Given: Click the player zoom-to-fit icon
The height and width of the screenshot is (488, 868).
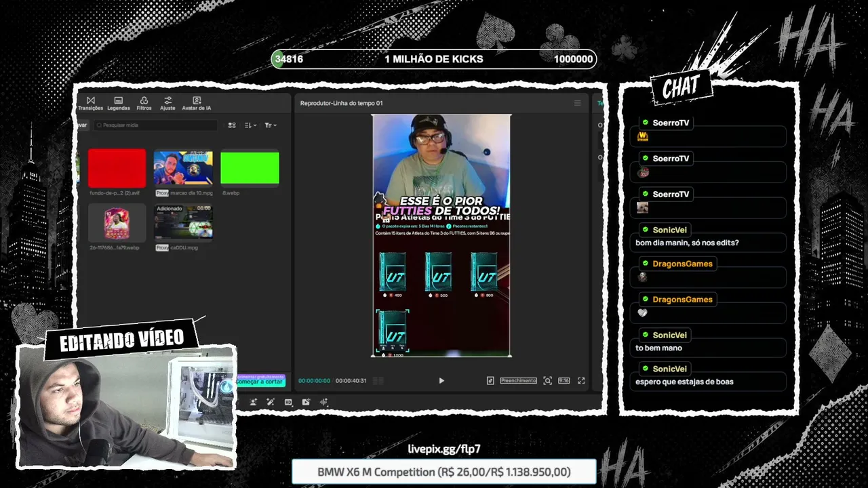Looking at the screenshot, I should pyautogui.click(x=547, y=381).
